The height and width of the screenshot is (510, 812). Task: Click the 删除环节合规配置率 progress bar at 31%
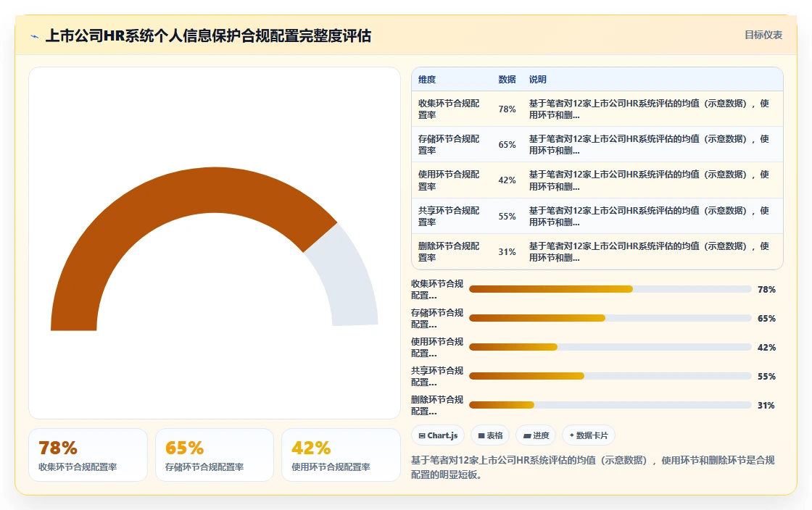tap(610, 405)
